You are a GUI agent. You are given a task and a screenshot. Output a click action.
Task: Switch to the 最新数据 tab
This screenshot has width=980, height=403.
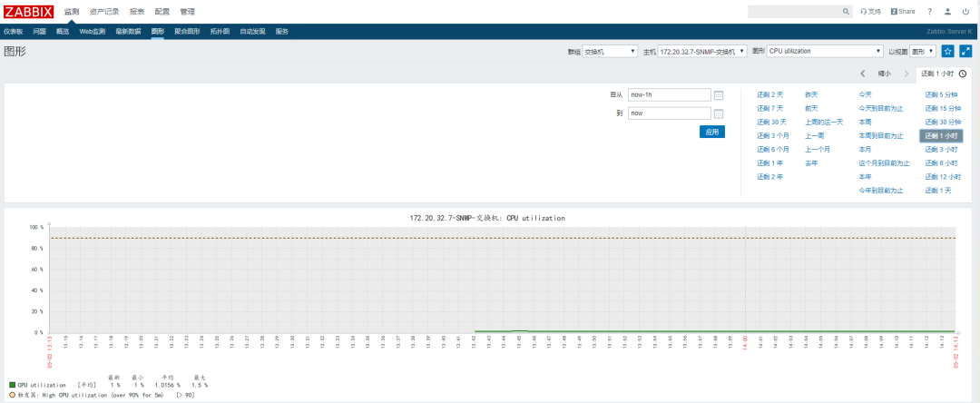pos(128,31)
